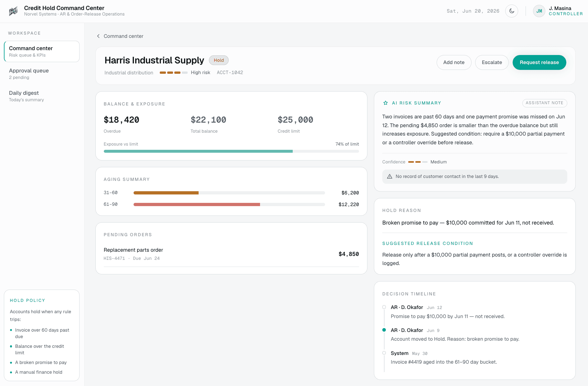The width and height of the screenshot is (588, 386).
Task: Open the Replacement parts order row
Action: point(231,254)
